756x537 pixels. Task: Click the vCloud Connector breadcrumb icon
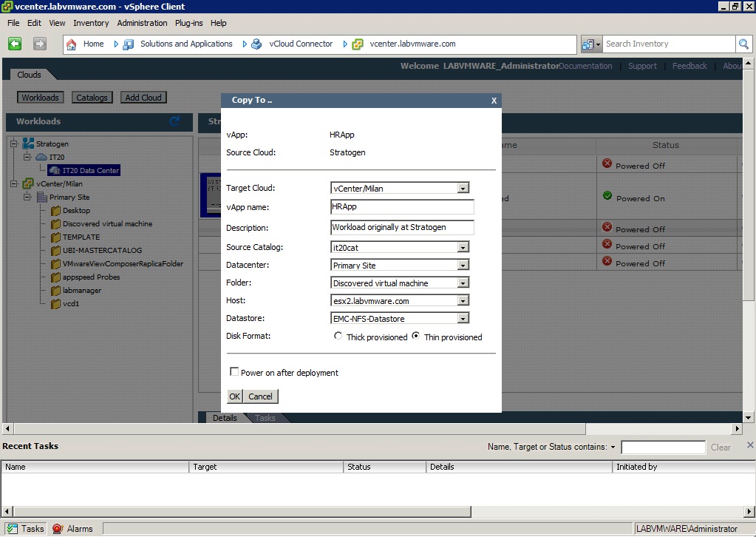pos(257,44)
